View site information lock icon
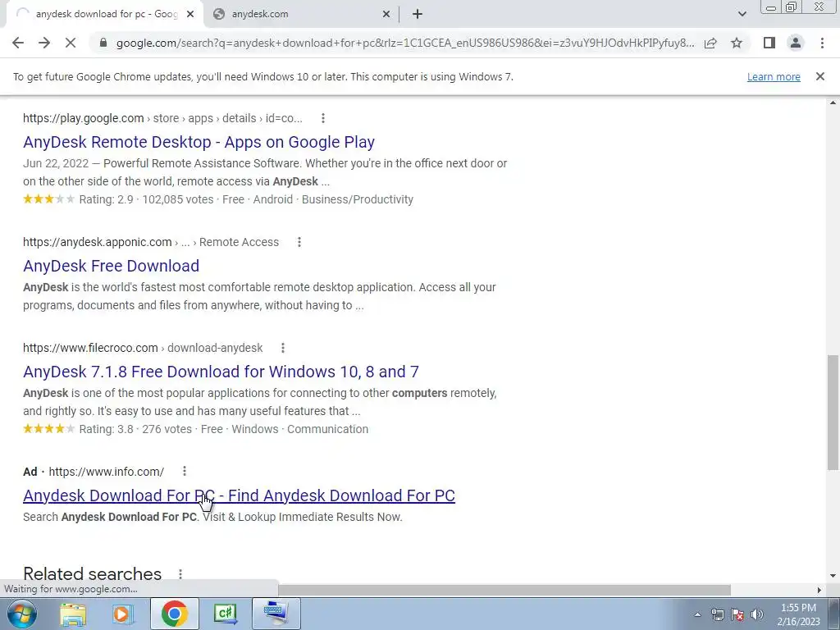The height and width of the screenshot is (630, 840). [x=103, y=43]
